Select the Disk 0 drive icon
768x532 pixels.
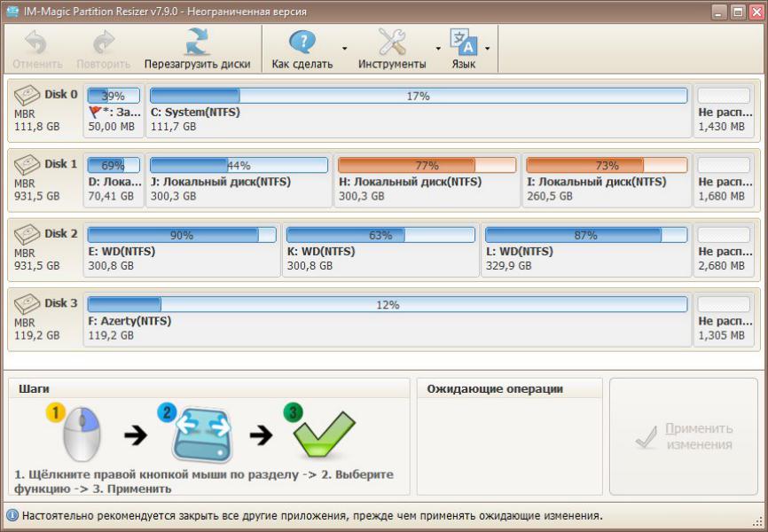click(28, 94)
